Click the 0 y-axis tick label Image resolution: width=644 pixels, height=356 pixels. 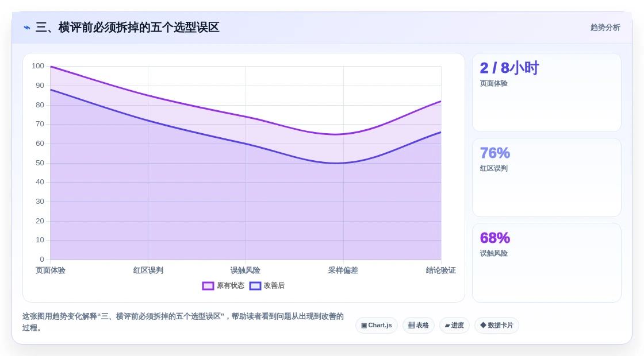click(42, 259)
